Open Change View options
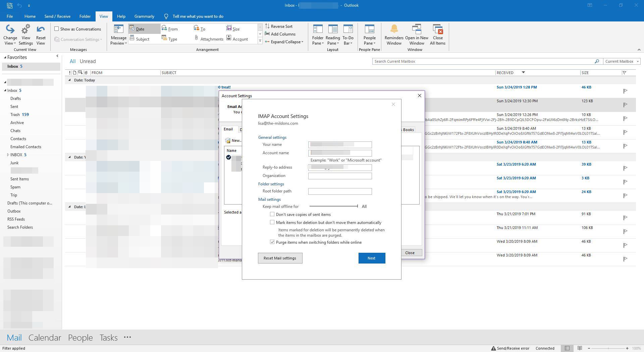 pos(10,35)
